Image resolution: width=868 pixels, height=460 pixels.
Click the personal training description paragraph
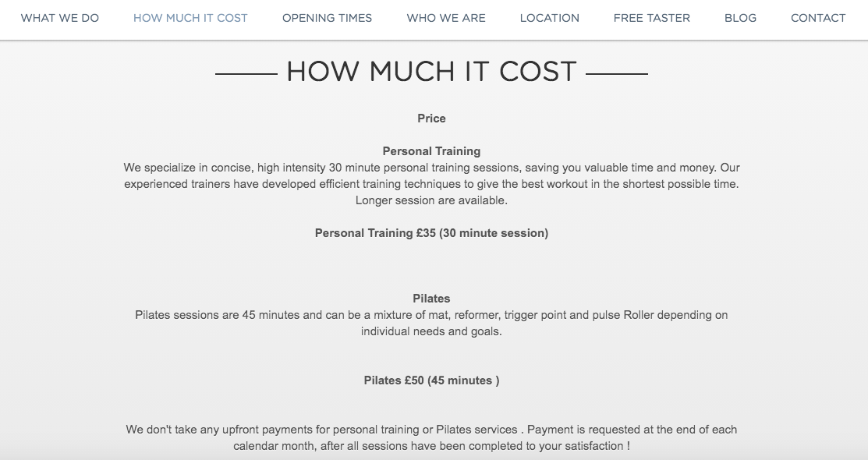(431, 183)
